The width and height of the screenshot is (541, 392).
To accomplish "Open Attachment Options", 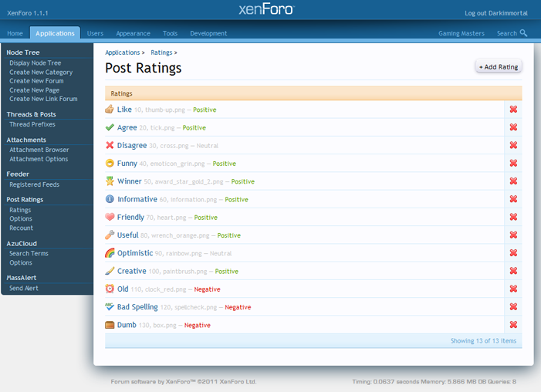I will pyautogui.click(x=39, y=159).
